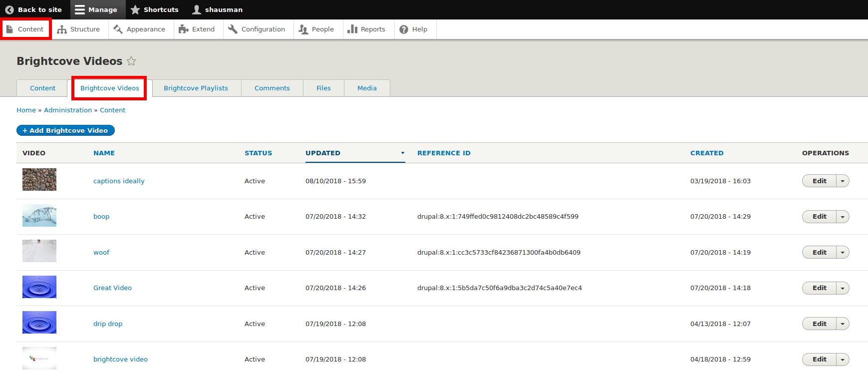Image resolution: width=868 pixels, height=373 pixels.
Task: Switch to the Comments tab
Action: [272, 88]
